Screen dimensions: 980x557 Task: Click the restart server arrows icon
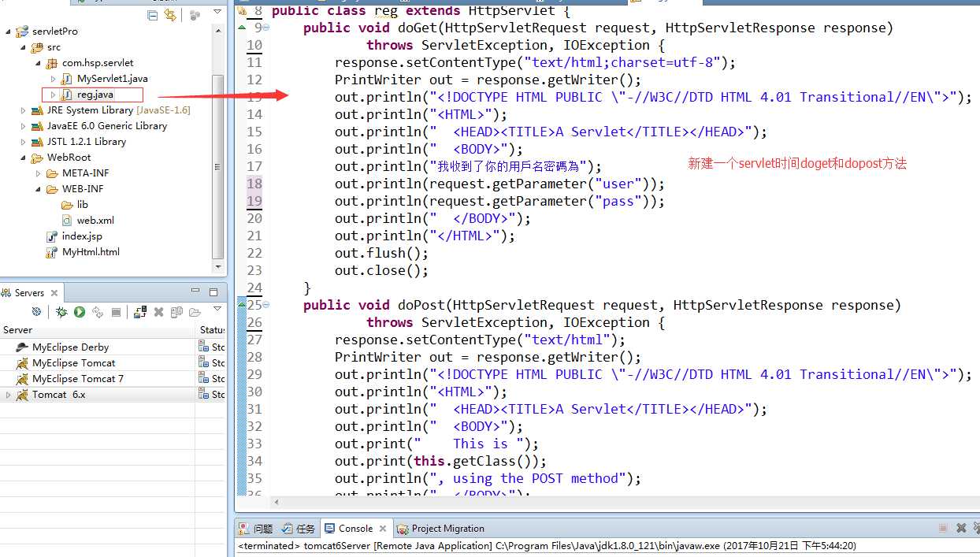pos(98,312)
